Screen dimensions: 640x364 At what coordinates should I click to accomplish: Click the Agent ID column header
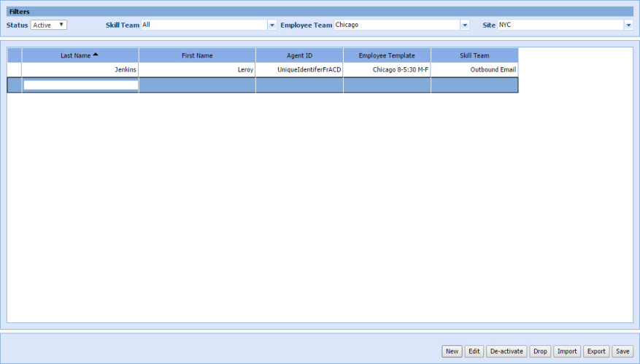tap(299, 55)
